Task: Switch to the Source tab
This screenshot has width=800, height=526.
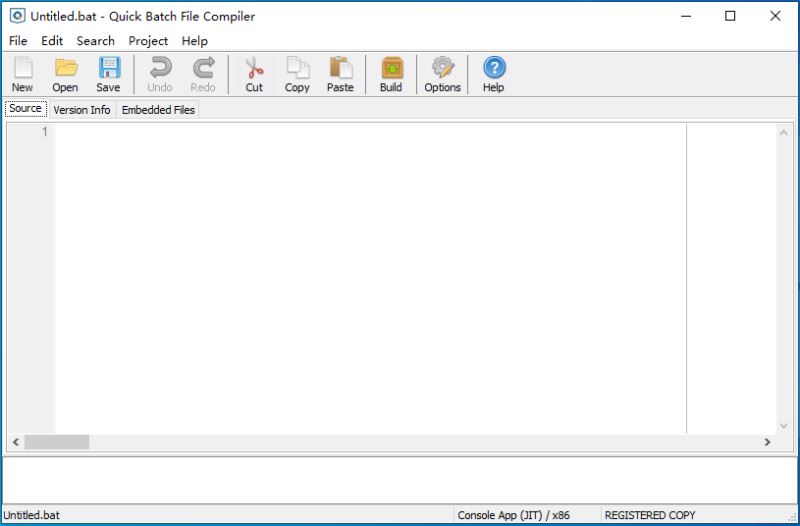Action: [x=26, y=109]
